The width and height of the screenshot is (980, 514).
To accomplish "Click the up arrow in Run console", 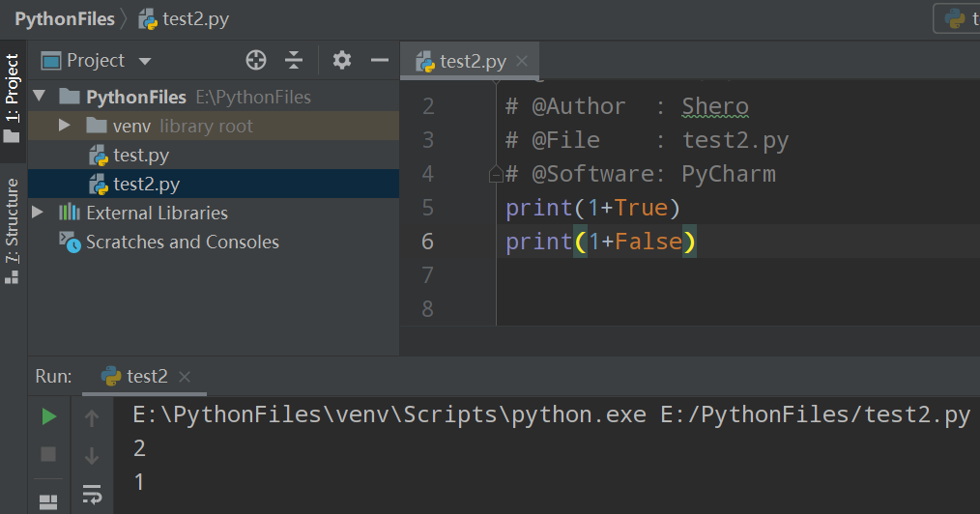I will coord(92,417).
